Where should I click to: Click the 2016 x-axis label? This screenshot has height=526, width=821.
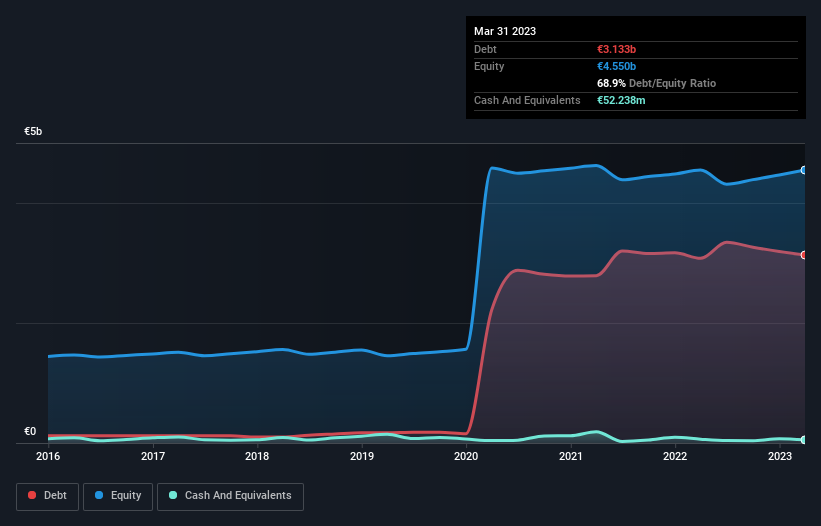[48, 456]
